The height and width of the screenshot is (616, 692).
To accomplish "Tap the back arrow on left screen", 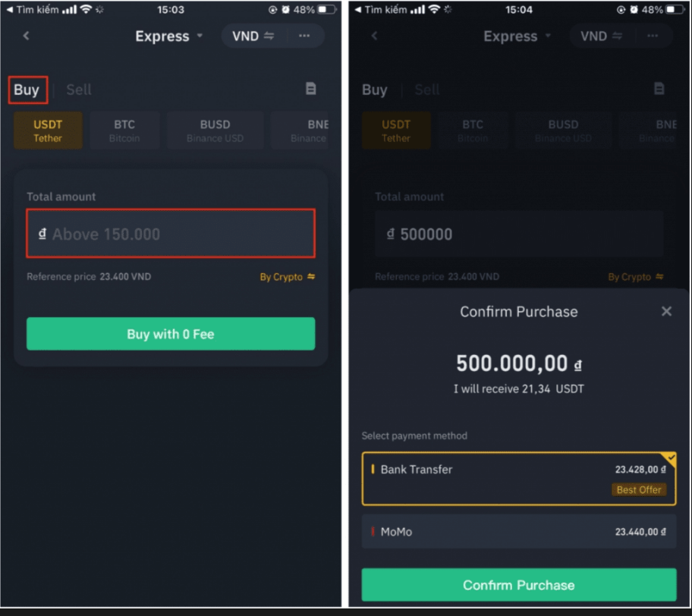I will pyautogui.click(x=27, y=36).
